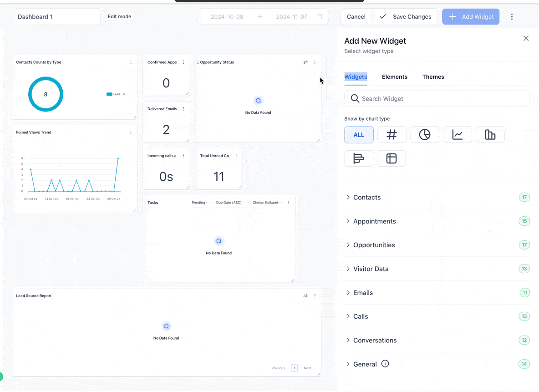Viewport: 539px width, 392px height.
Task: Click the Lead - 8 legend swatch
Action: [x=109, y=94]
